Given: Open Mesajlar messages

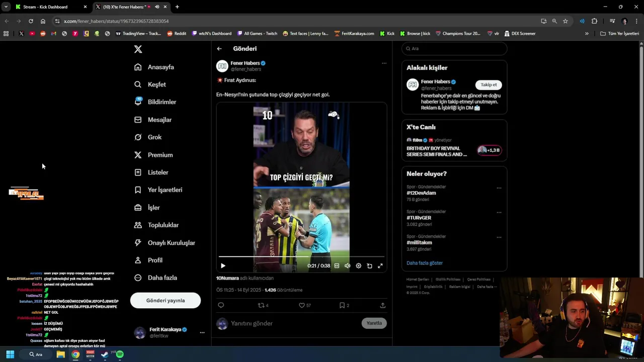Looking at the screenshot, I should coord(153,120).
